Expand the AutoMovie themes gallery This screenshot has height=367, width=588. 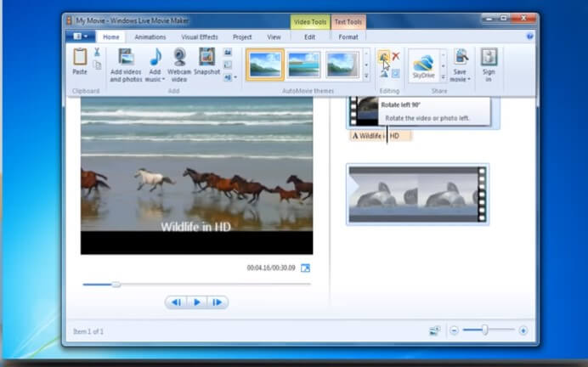click(x=366, y=76)
